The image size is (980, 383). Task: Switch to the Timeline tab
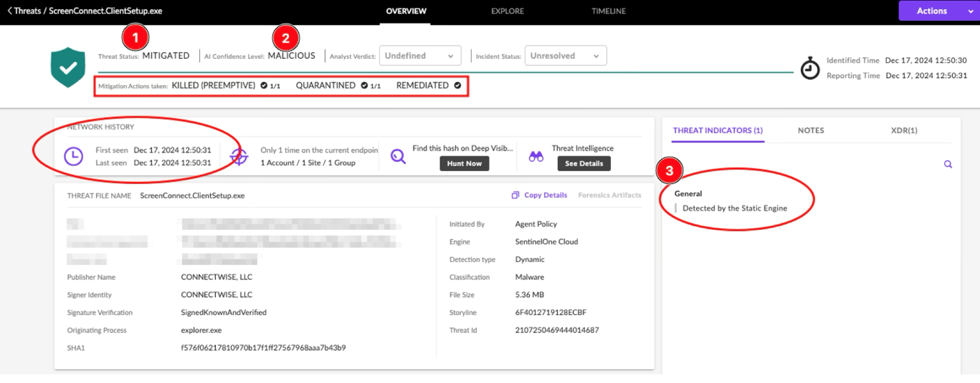608,11
